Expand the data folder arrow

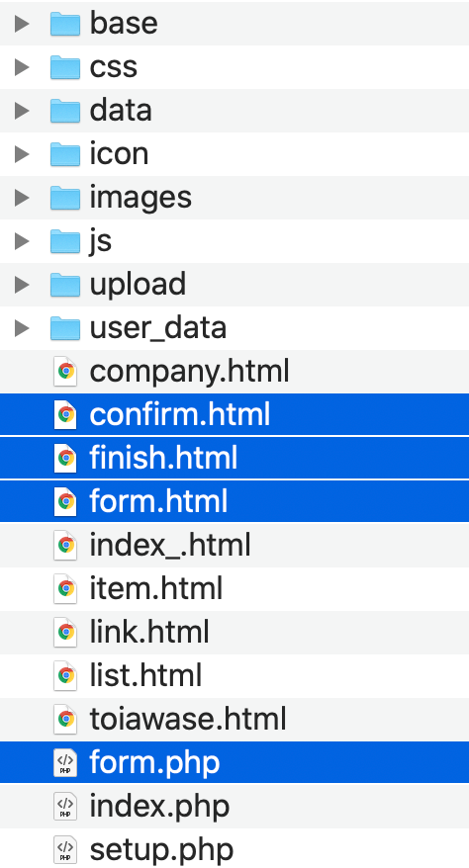click(21, 110)
